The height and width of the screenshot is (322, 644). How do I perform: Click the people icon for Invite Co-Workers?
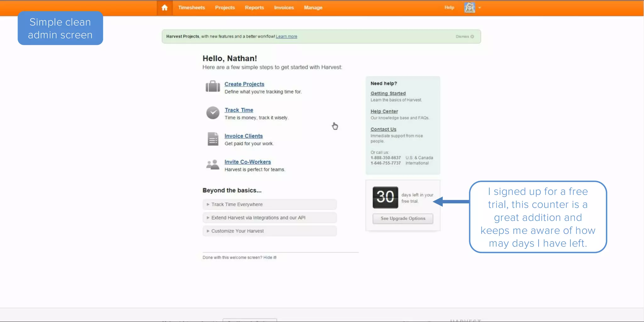click(x=213, y=164)
